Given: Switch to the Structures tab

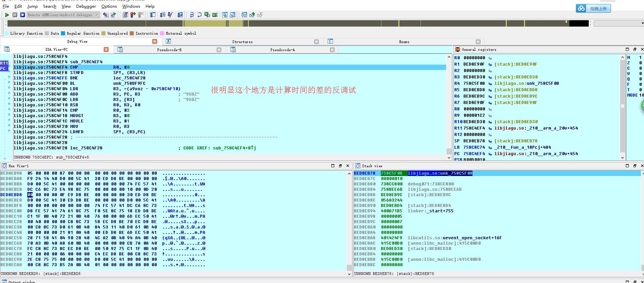Looking at the screenshot, I should [242, 42].
